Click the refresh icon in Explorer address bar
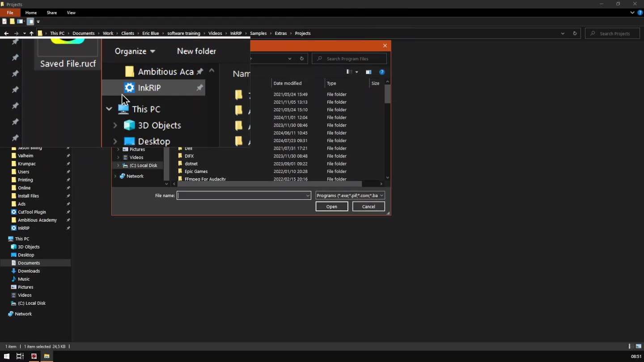The width and height of the screenshot is (644, 362). click(575, 34)
